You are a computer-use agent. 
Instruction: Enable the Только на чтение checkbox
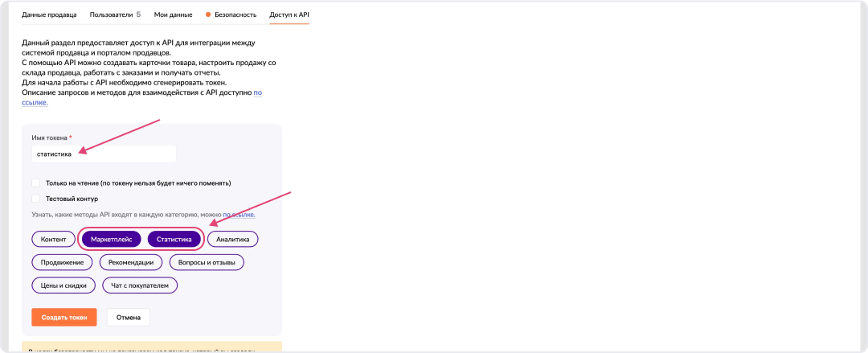pos(36,183)
